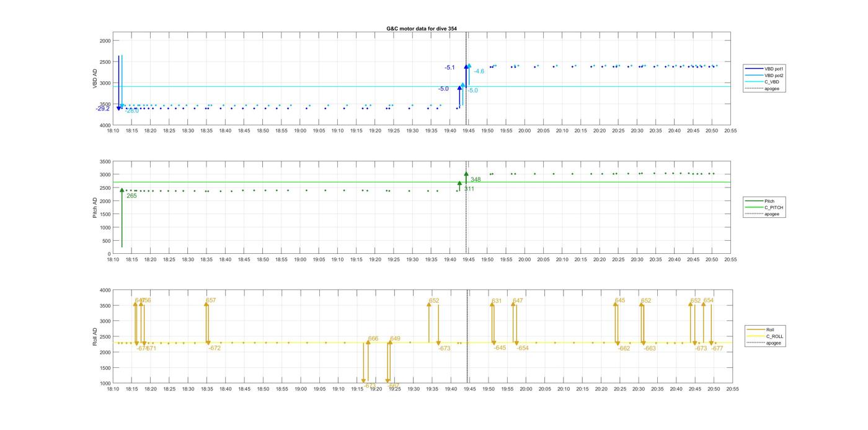Click "apogee" in the Roll plot legend

click(774, 343)
